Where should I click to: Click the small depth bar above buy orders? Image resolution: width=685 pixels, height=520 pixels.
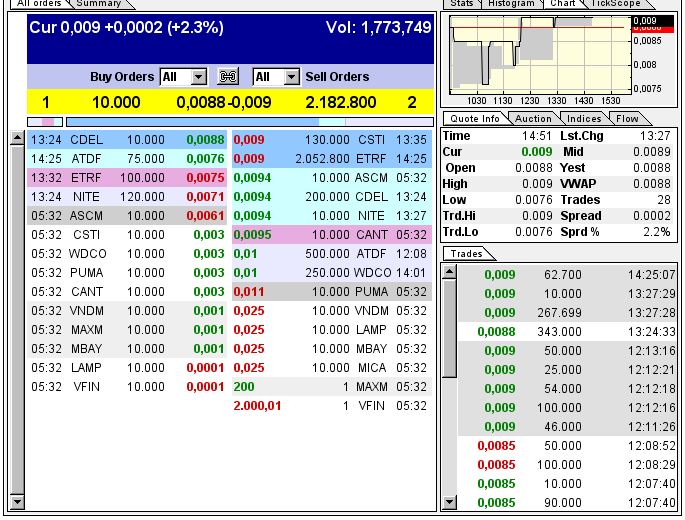pos(45,122)
